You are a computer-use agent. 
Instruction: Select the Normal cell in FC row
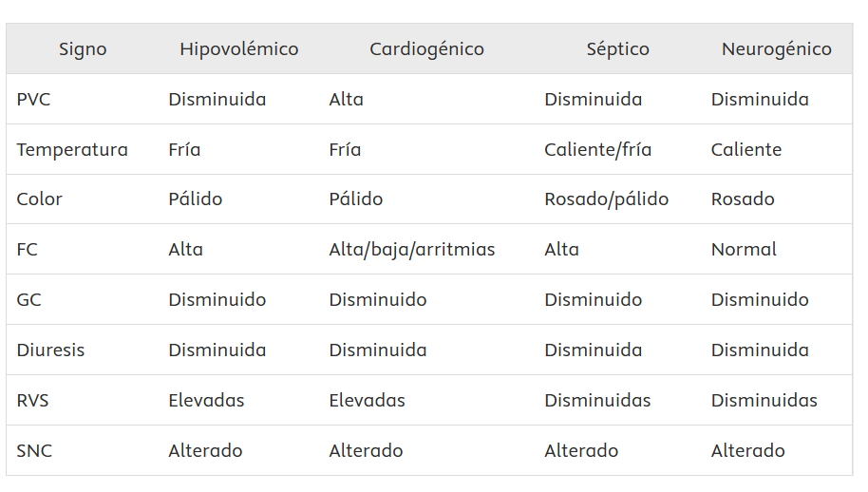tap(744, 250)
